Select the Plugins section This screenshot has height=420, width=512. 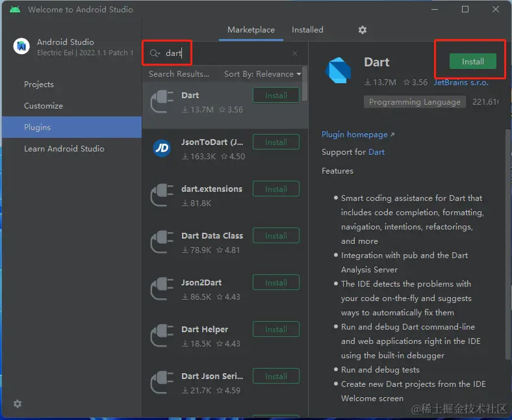tap(72, 127)
